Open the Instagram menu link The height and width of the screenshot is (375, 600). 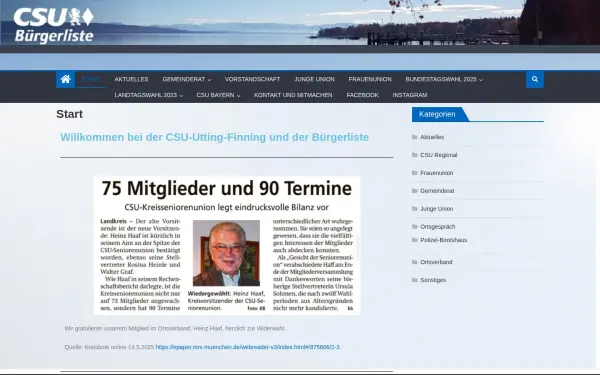[410, 95]
